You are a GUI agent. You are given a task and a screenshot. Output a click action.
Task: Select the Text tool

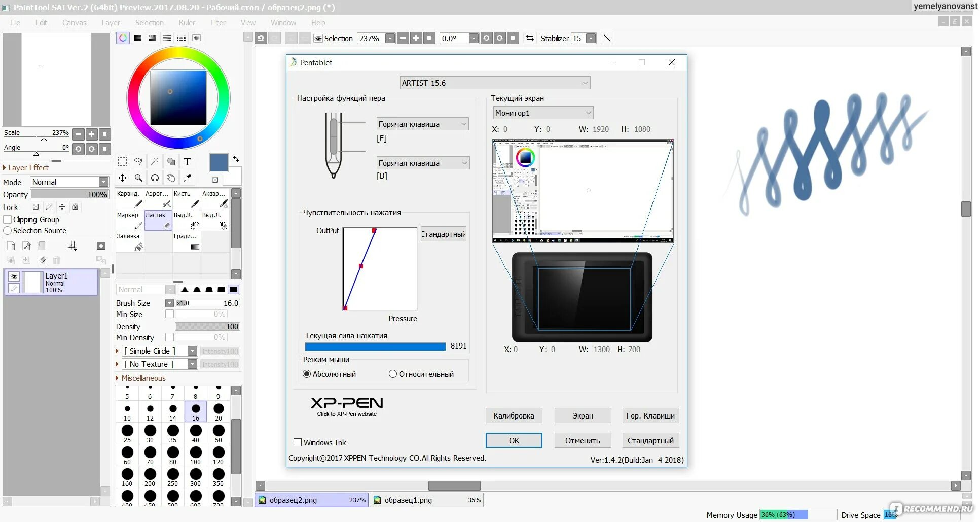tap(187, 162)
